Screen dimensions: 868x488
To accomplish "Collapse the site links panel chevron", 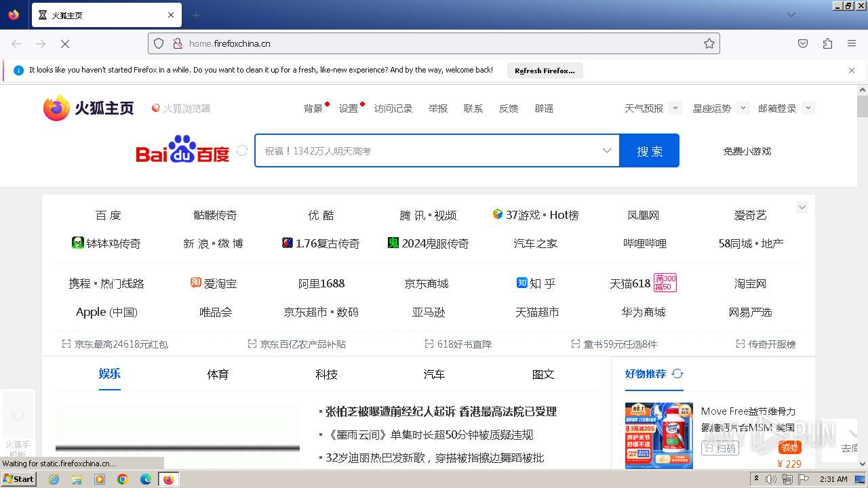I will (x=802, y=207).
